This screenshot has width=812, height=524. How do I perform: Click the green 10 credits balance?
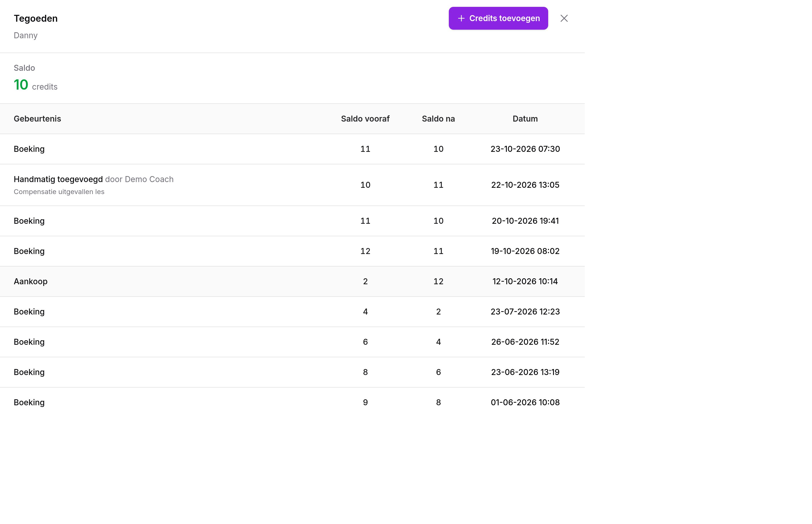click(x=35, y=85)
